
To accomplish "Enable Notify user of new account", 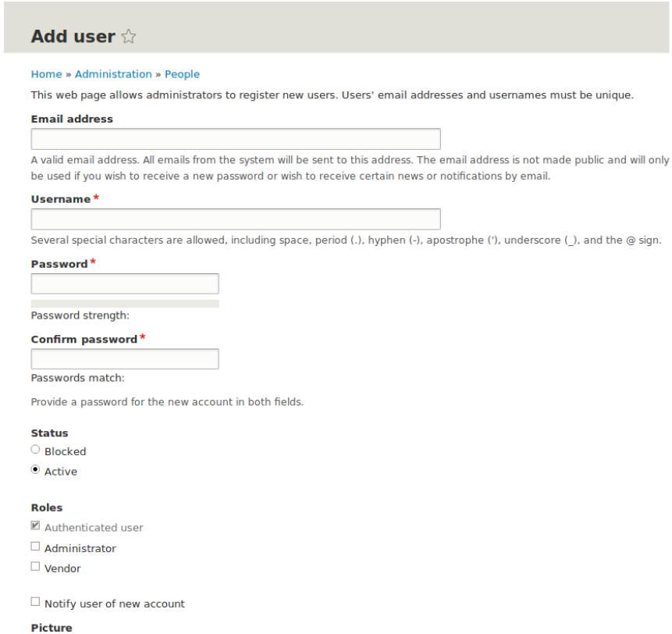I will tap(35, 601).
